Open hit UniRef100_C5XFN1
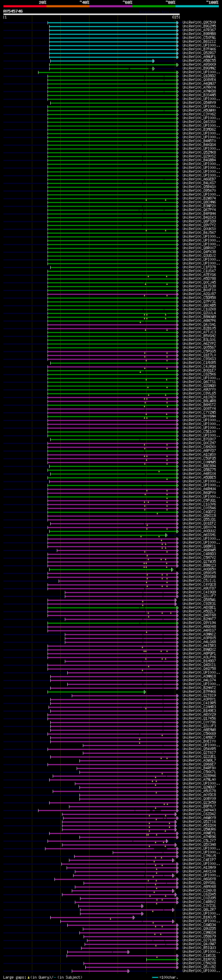The image size is (222, 980). coord(199,38)
